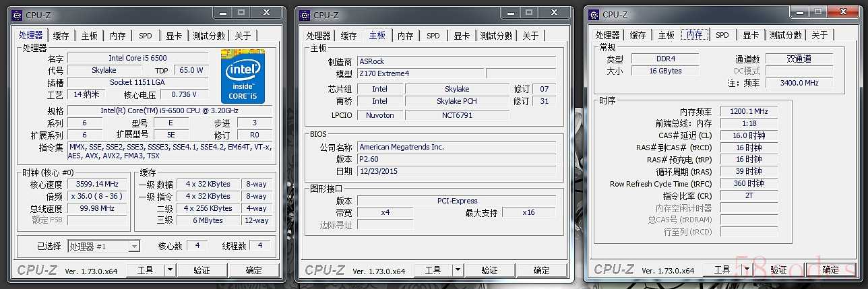Click the CPU-Z title icon in the DDR4 memory window

tap(593, 14)
